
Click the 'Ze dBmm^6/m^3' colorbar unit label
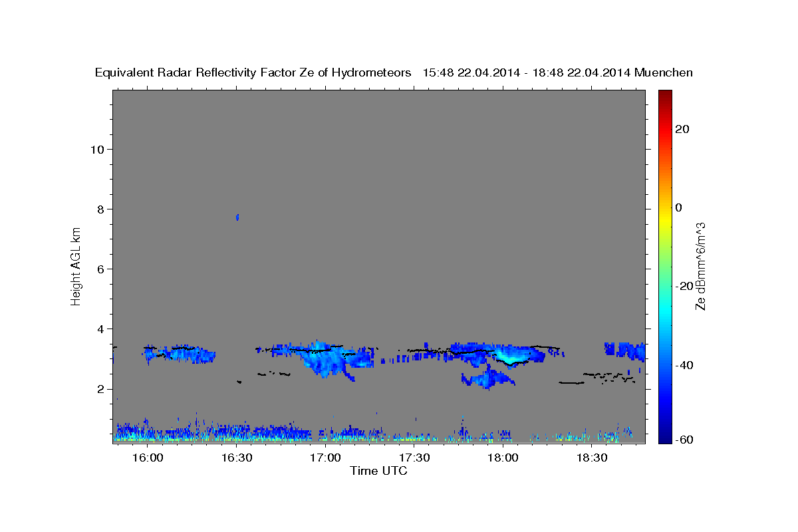coord(700,266)
